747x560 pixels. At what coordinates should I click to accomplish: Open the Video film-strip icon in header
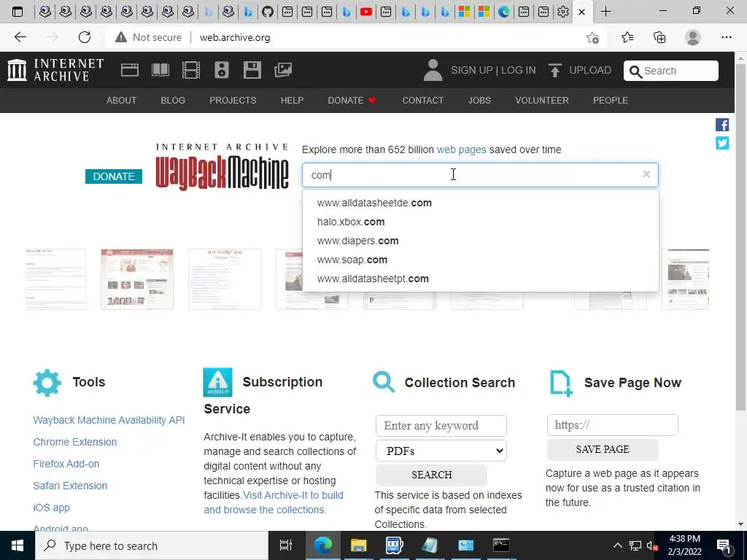tap(191, 70)
